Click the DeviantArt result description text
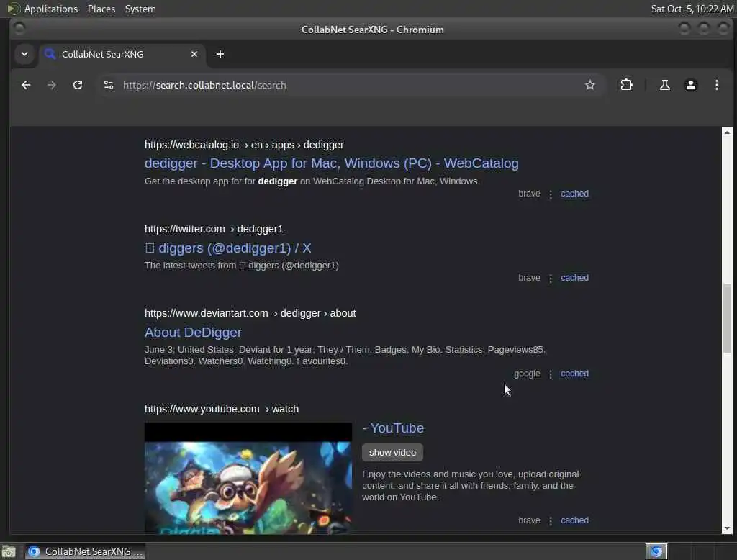737x560 pixels. pyautogui.click(x=345, y=355)
